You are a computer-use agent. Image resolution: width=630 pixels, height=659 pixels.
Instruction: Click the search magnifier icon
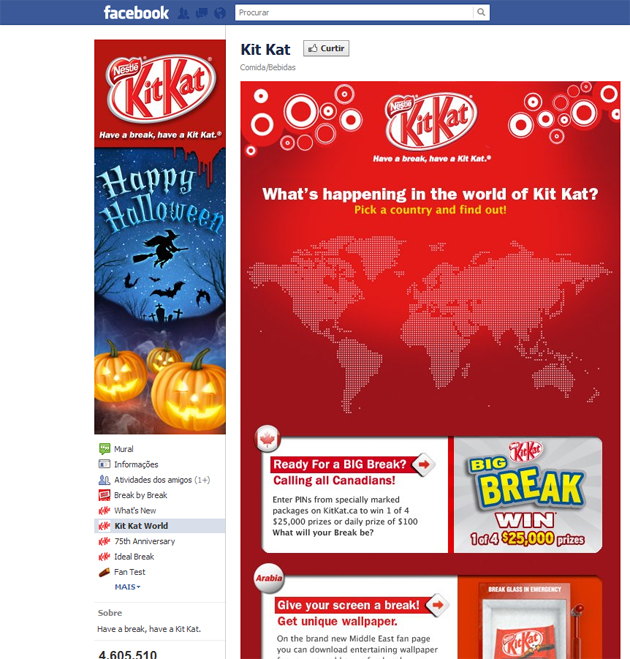coord(481,13)
